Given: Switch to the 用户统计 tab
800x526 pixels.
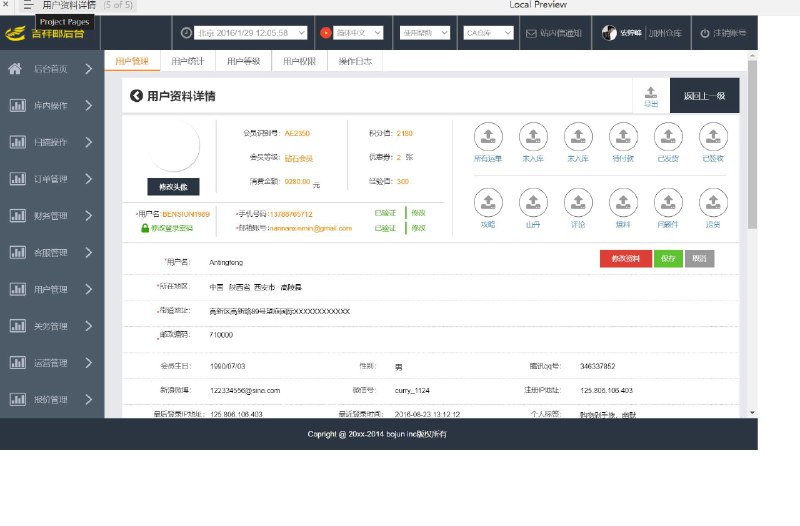Looking at the screenshot, I should point(188,61).
